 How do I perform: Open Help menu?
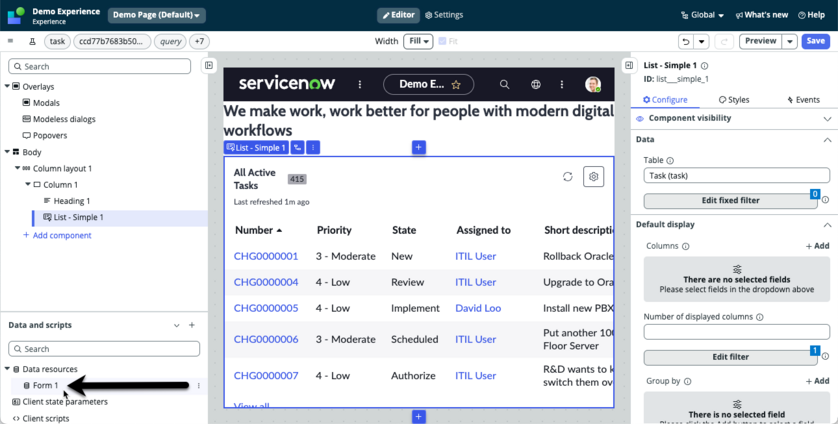(811, 15)
